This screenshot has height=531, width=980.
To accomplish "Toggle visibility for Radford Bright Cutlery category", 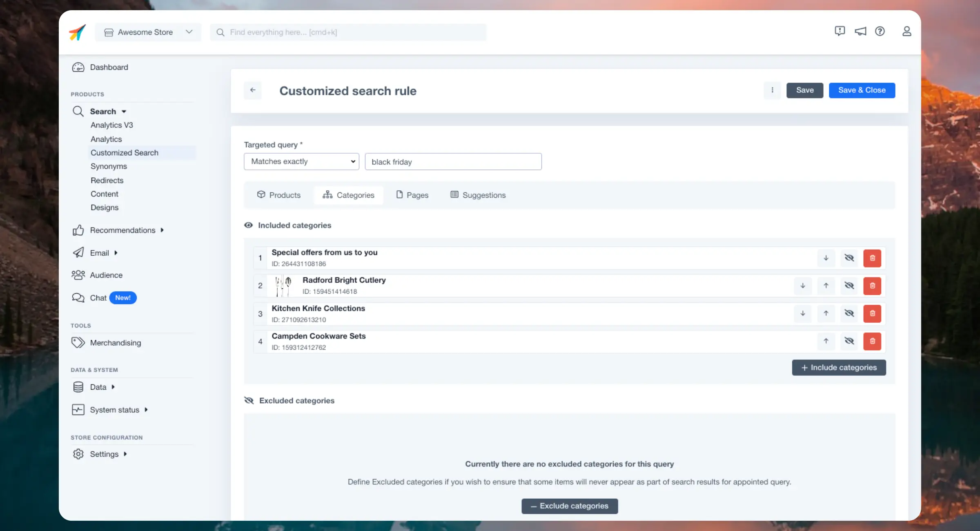I will coord(849,286).
